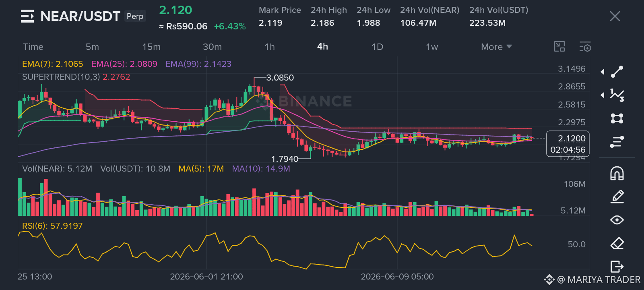Click 24h Vol(USDT) value 223.53M
This screenshot has height=290, width=644.
pyautogui.click(x=487, y=23)
